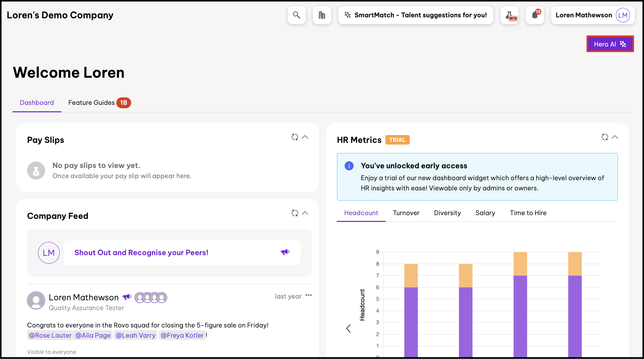The width and height of the screenshot is (644, 359).
Task: Click the megaphone icon in shout out box
Action: [x=285, y=252]
